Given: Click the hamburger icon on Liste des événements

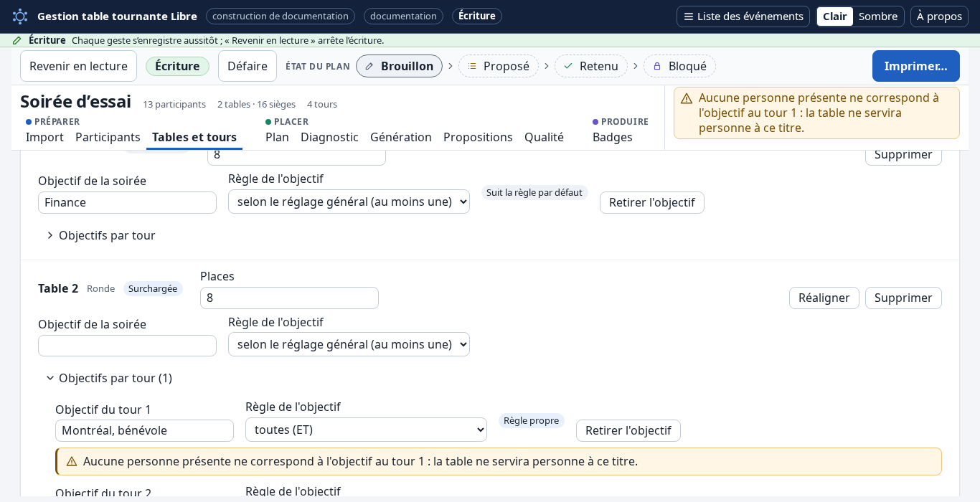Looking at the screenshot, I should (x=689, y=16).
